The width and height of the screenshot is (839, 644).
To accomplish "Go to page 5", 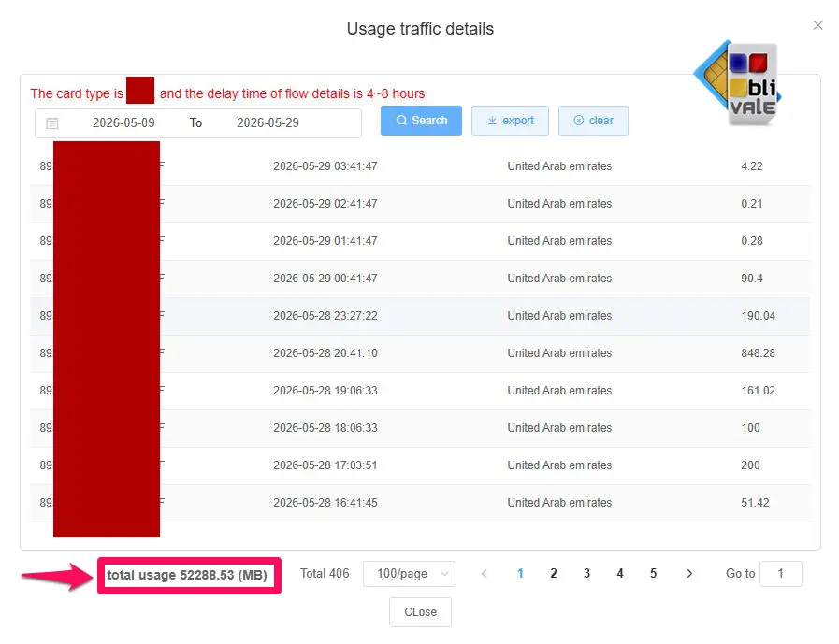I will [653, 573].
